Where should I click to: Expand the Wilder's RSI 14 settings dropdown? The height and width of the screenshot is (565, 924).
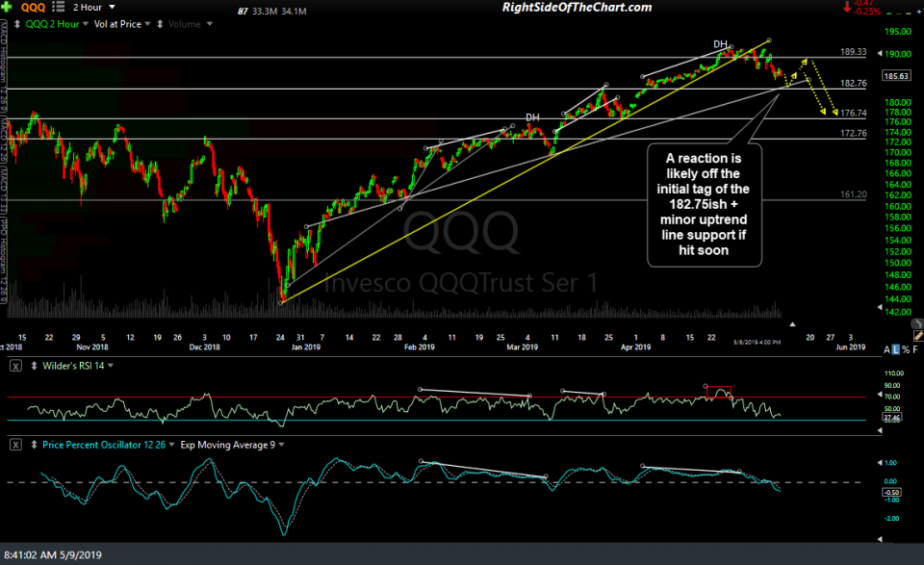110,366
